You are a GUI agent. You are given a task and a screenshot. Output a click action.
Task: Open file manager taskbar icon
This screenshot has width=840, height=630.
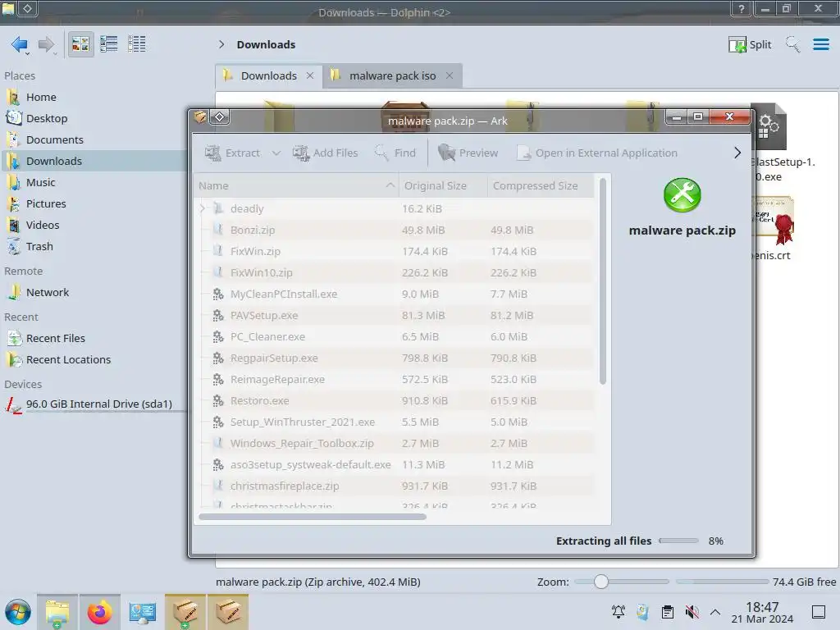coord(57,612)
